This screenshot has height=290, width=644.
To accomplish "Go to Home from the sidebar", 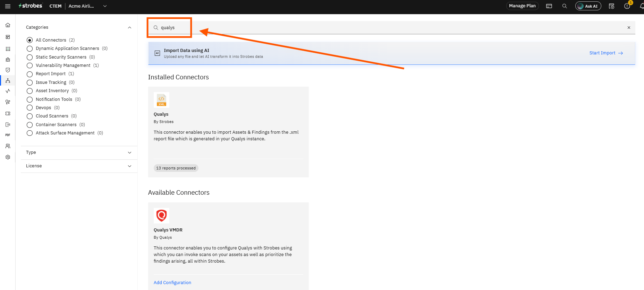I will point(8,25).
